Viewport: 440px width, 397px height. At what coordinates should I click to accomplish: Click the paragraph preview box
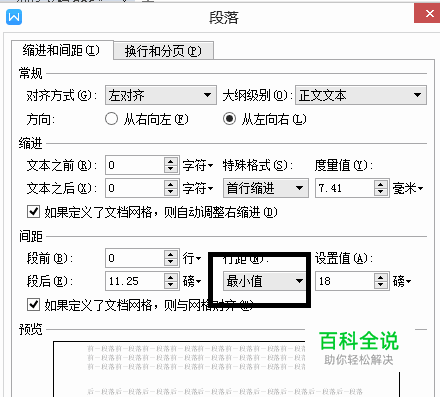point(226,369)
